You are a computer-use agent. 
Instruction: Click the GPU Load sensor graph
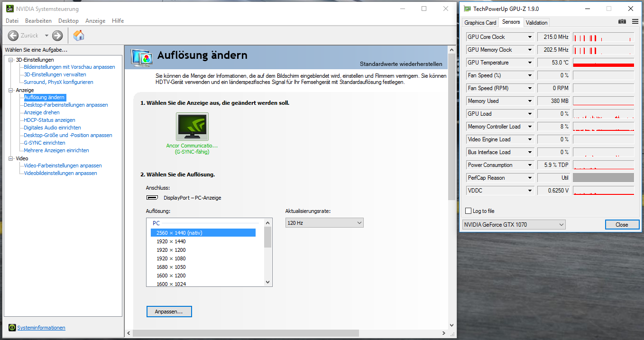coord(603,114)
